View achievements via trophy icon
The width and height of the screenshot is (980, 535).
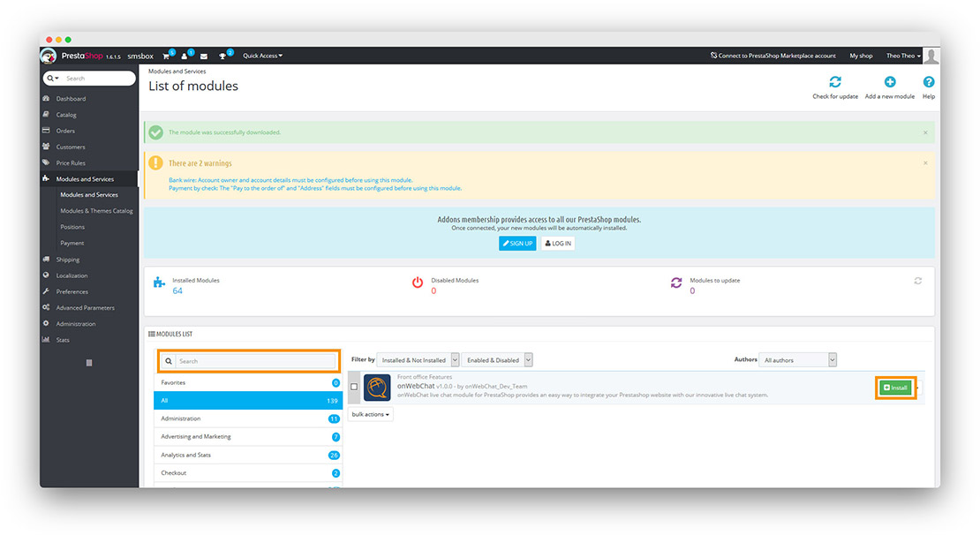222,56
